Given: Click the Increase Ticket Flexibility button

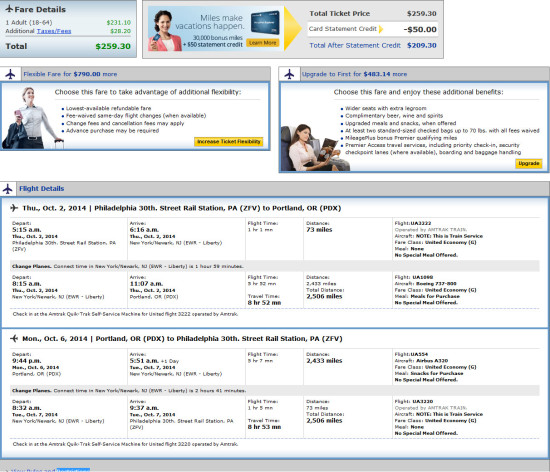Looking at the screenshot, I should pos(229,142).
